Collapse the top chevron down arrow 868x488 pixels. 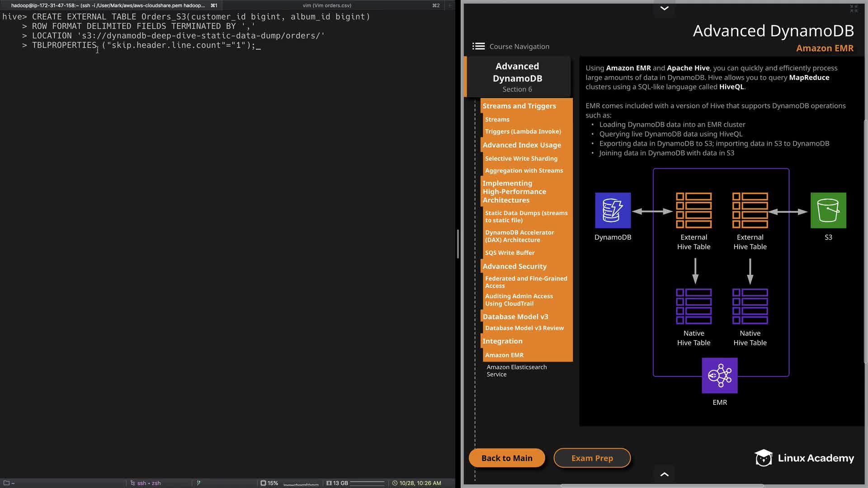pos(664,8)
